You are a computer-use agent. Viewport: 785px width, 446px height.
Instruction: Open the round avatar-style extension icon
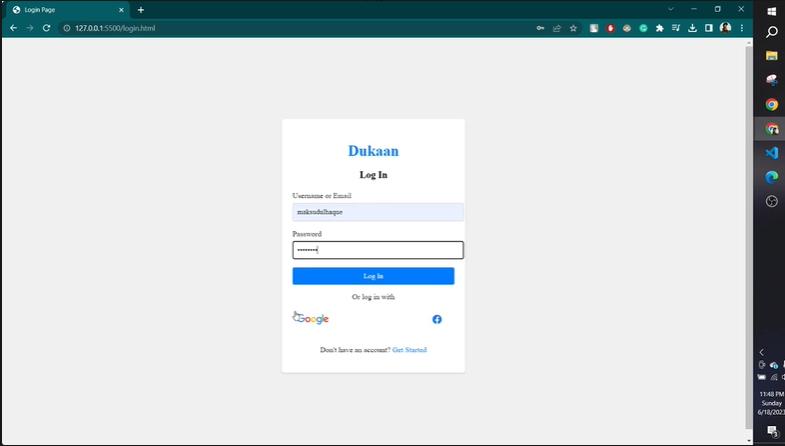627,28
